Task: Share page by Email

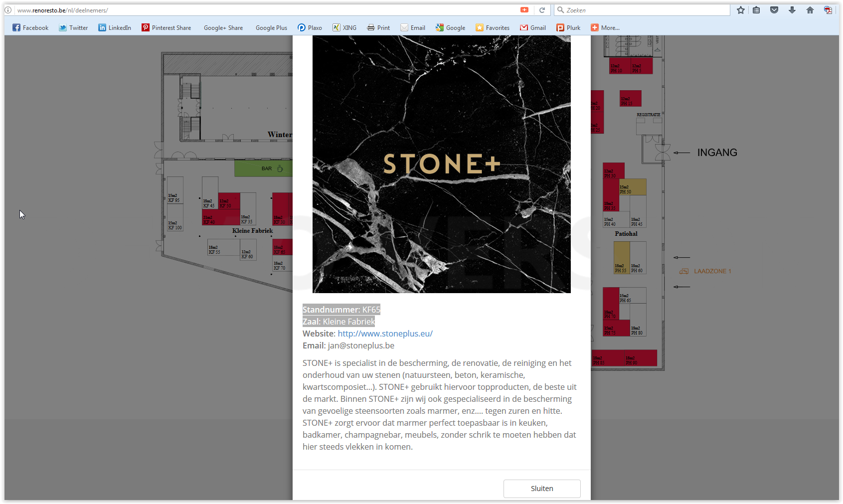Action: tap(413, 28)
